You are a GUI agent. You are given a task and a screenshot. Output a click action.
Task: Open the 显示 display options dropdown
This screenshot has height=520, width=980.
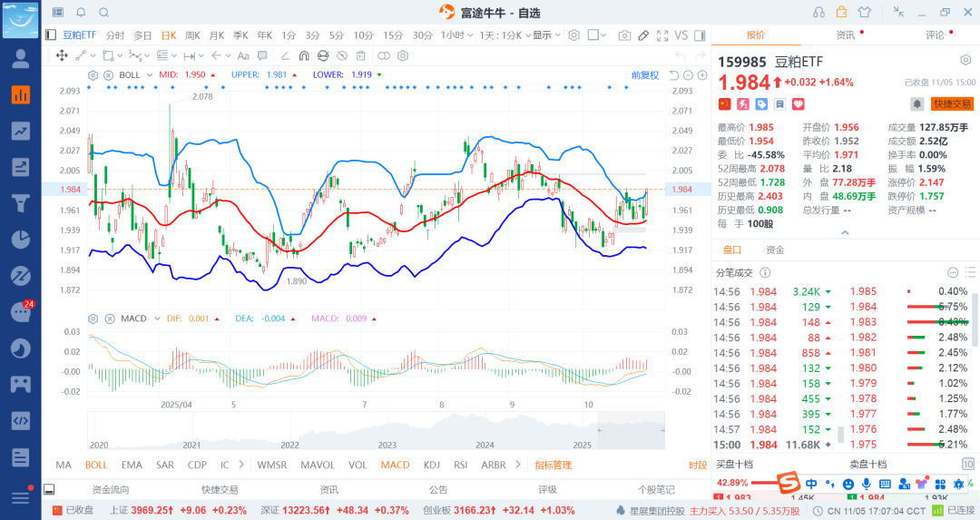(545, 35)
